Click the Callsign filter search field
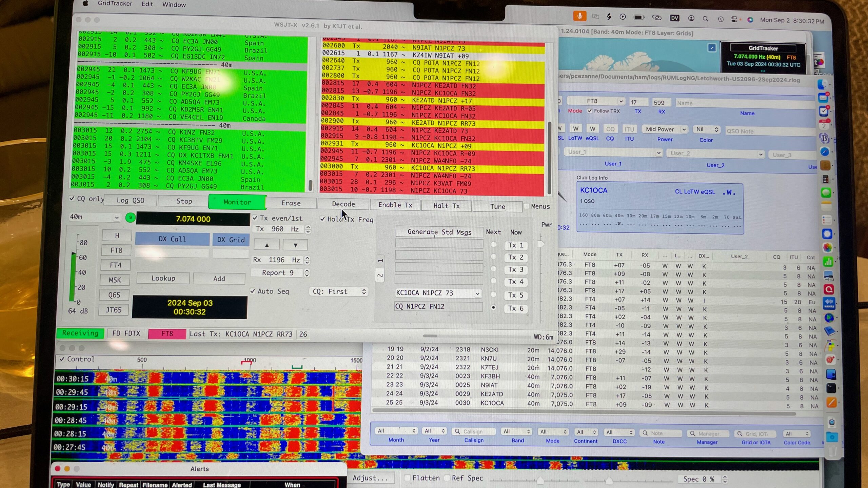868x488 pixels. coord(474,431)
